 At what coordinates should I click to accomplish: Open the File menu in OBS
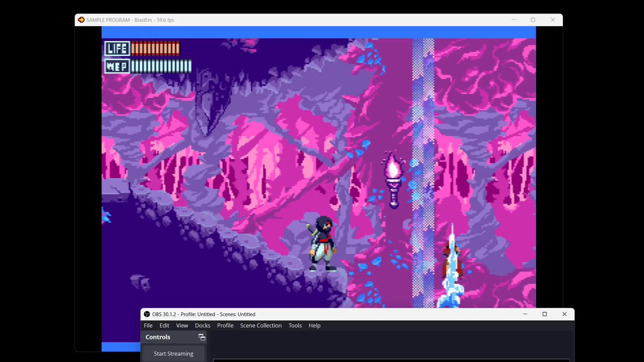pos(148,326)
